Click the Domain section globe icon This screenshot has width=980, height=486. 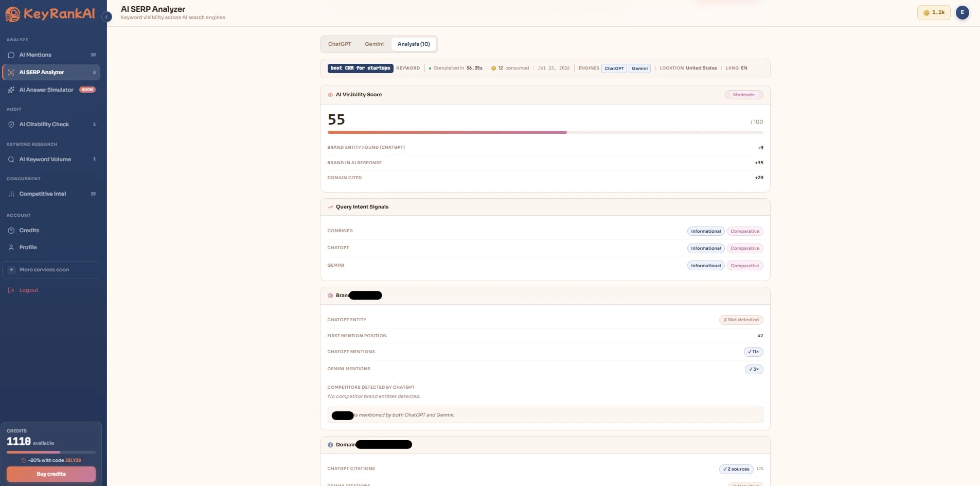[x=330, y=445]
